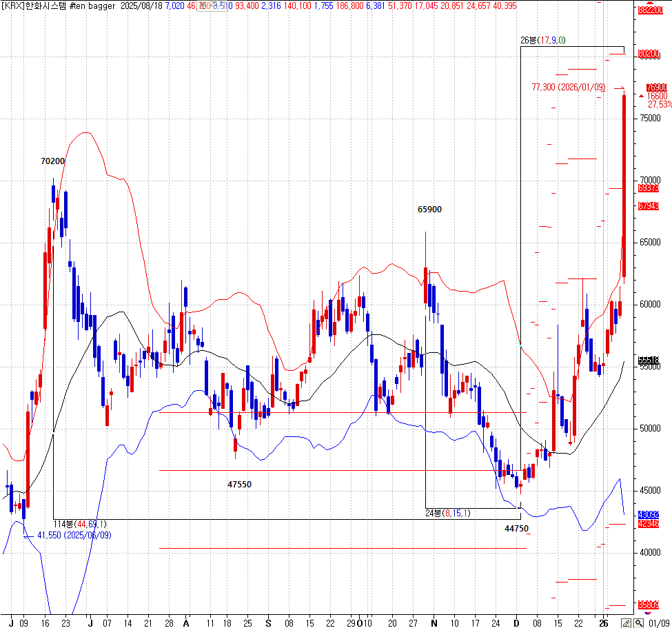
Task: Click the 77,300 (2026/01/09) high annotation
Action: pyautogui.click(x=568, y=87)
